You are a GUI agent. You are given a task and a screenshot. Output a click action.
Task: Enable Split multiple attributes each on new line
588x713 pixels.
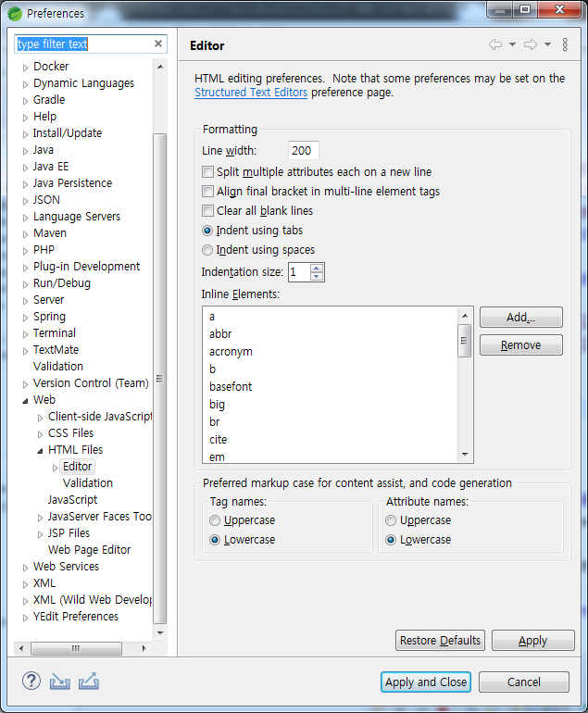pyautogui.click(x=207, y=172)
